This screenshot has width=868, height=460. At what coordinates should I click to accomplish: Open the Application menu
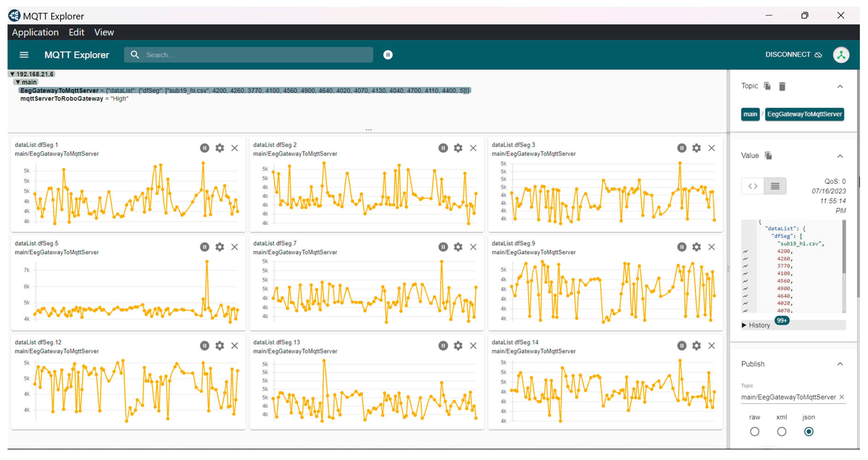click(35, 32)
